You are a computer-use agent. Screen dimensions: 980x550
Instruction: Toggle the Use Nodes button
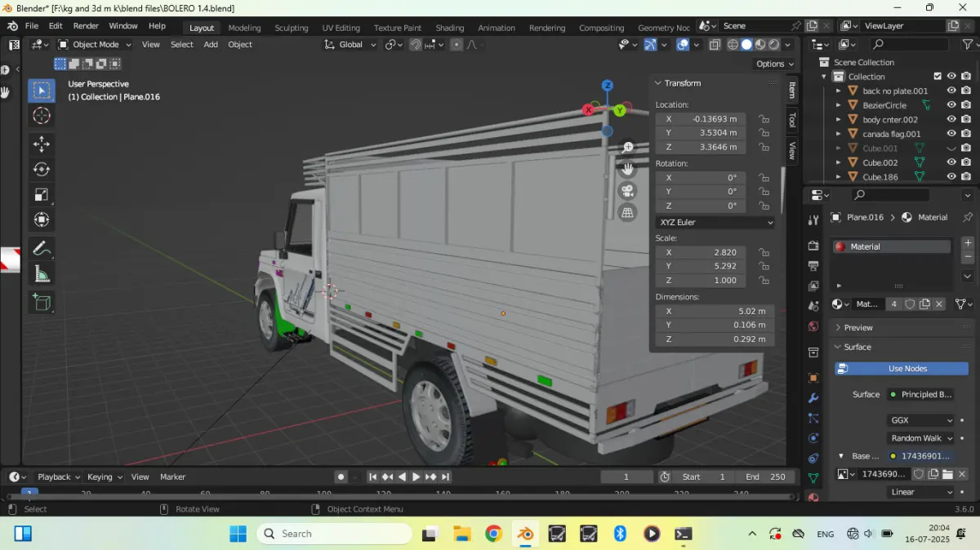point(902,369)
